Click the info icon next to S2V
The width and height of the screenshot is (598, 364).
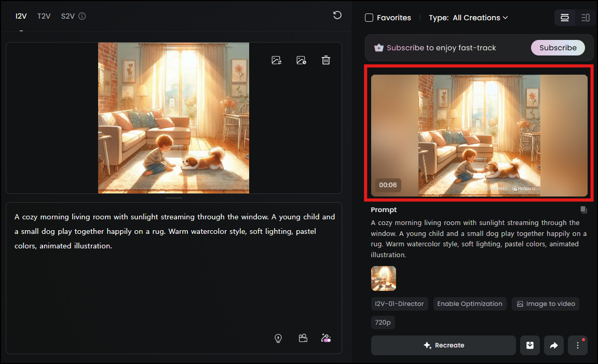[x=82, y=16]
